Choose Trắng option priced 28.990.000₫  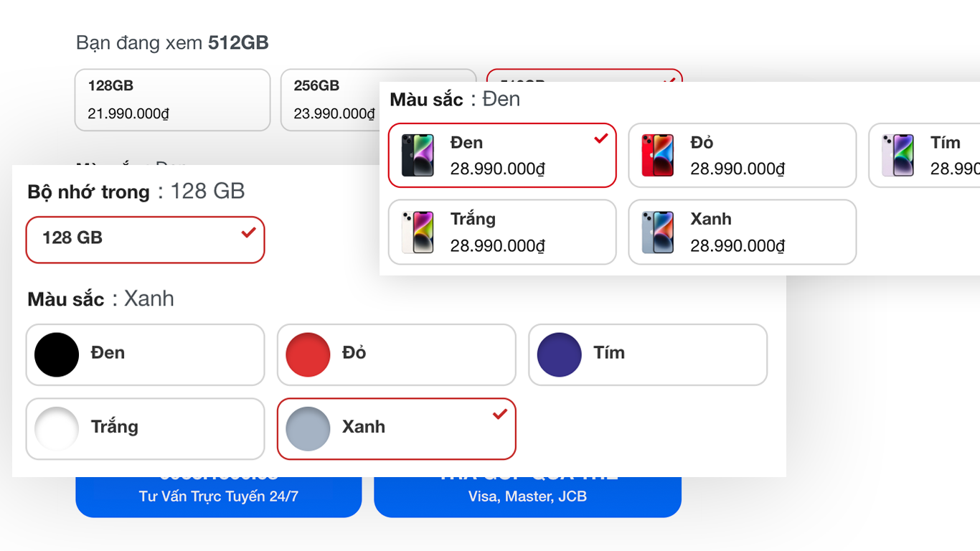point(502,232)
